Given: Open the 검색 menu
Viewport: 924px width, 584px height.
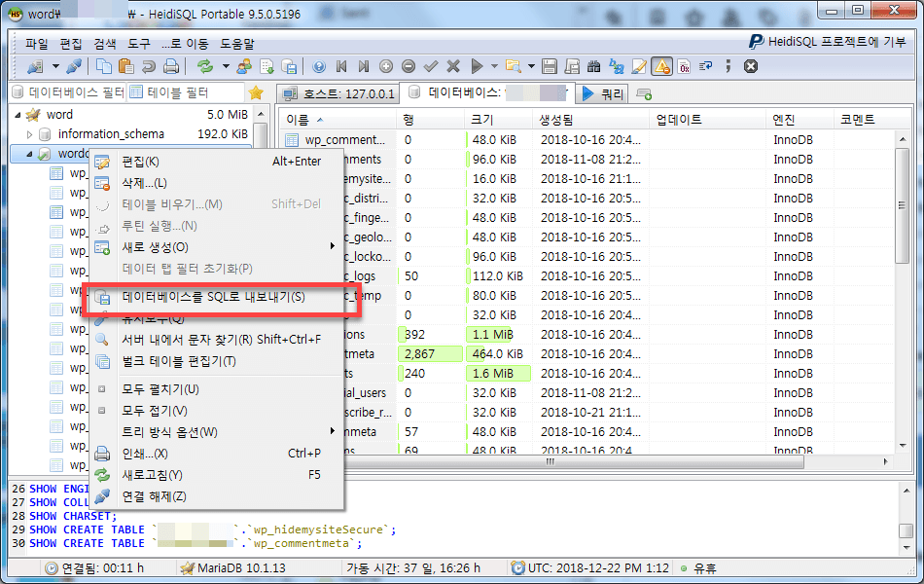Looking at the screenshot, I should tap(105, 44).
